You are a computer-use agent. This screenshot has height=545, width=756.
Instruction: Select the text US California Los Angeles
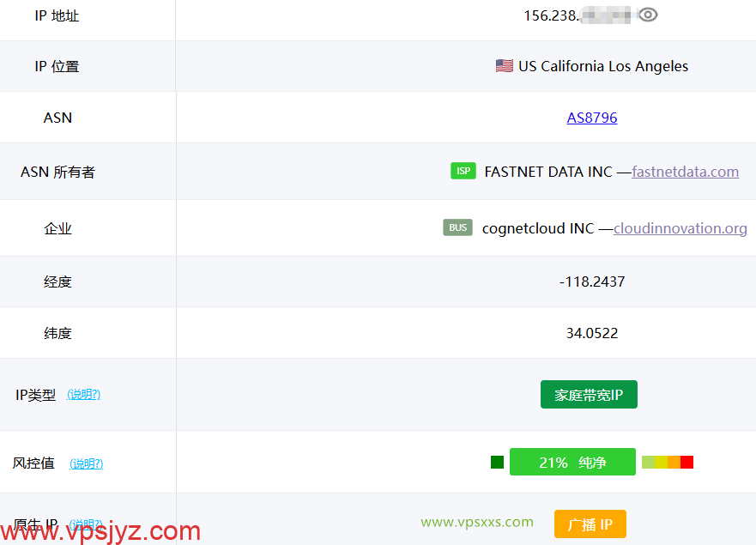tap(603, 66)
